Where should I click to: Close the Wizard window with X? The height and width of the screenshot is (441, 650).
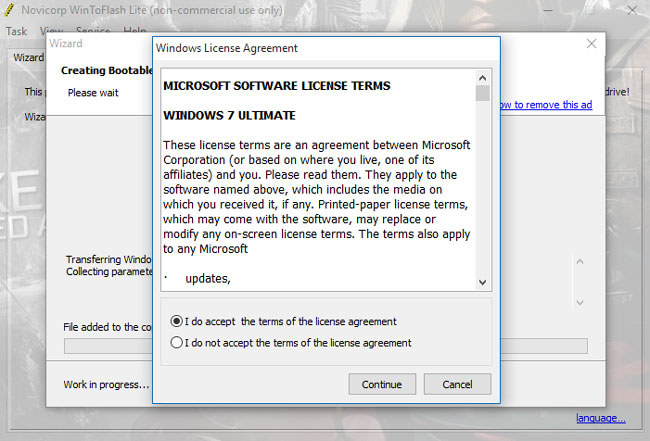tap(592, 44)
